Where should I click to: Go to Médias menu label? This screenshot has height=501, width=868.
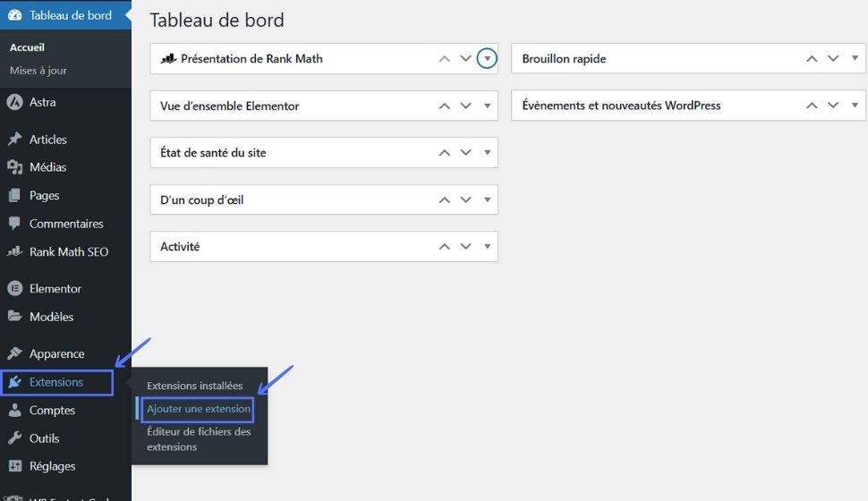(x=48, y=167)
